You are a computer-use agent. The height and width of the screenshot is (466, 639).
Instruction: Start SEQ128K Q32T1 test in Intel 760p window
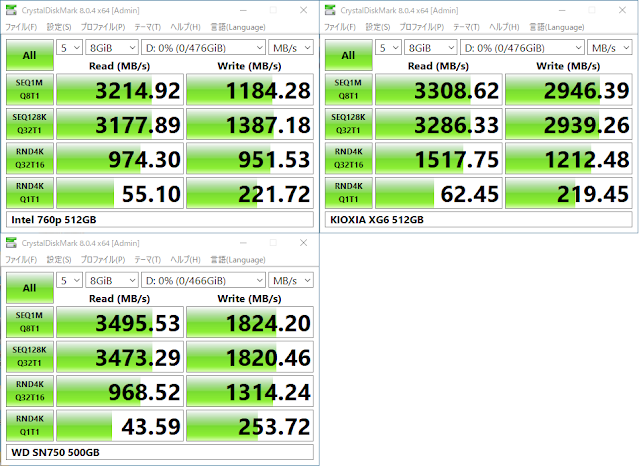(x=30, y=124)
